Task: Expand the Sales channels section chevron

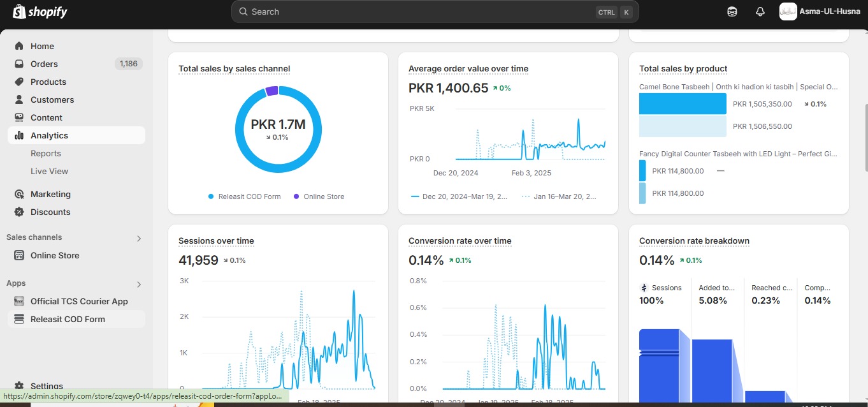Action: coord(139,238)
